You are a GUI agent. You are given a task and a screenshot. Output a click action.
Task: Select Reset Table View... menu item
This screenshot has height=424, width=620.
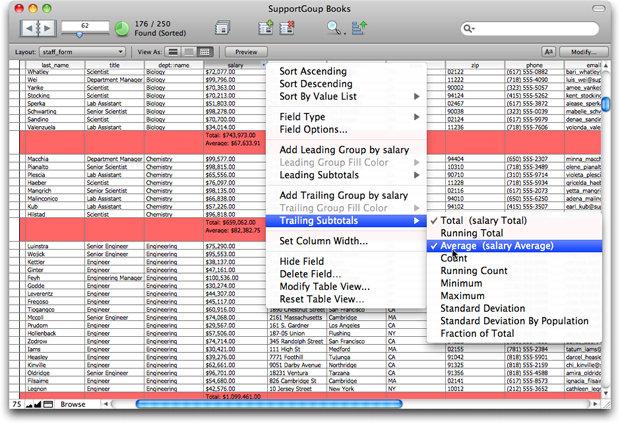click(346, 299)
